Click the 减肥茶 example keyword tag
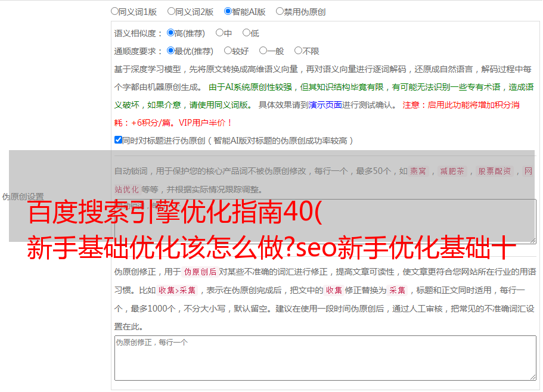543x392 pixels. click(x=452, y=171)
